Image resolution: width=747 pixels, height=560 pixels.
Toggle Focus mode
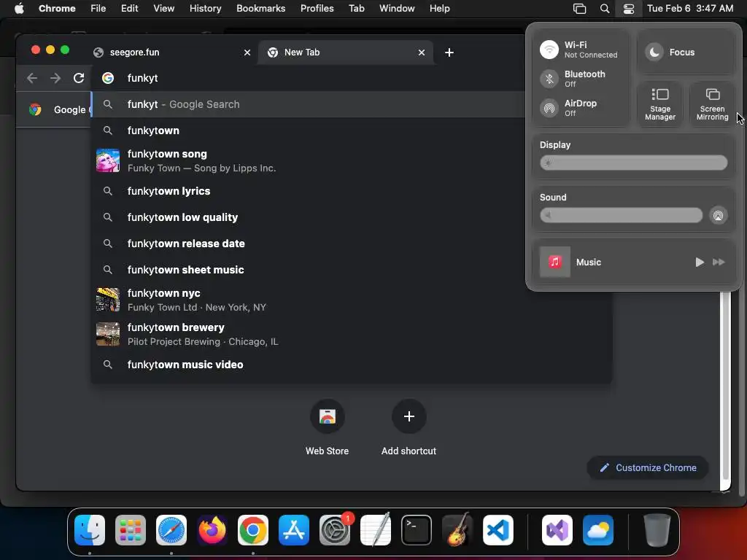pyautogui.click(x=654, y=52)
